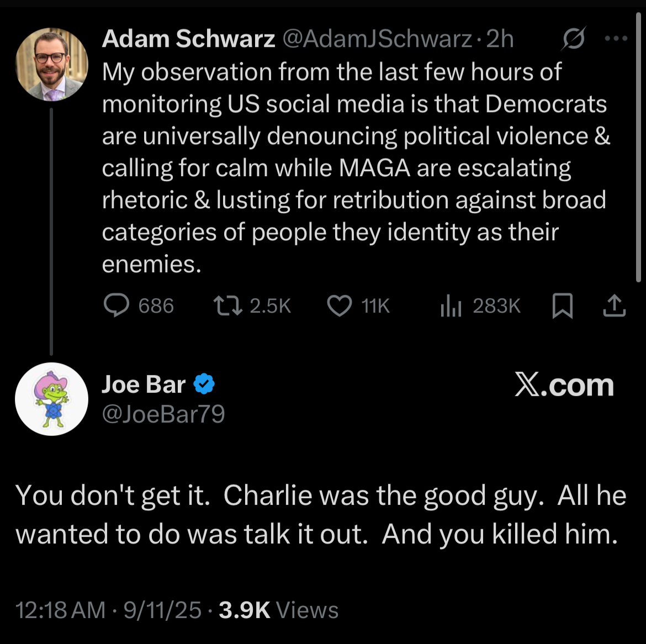646x644 pixels.
Task: Click the Joe Bar display name
Action: [x=144, y=384]
